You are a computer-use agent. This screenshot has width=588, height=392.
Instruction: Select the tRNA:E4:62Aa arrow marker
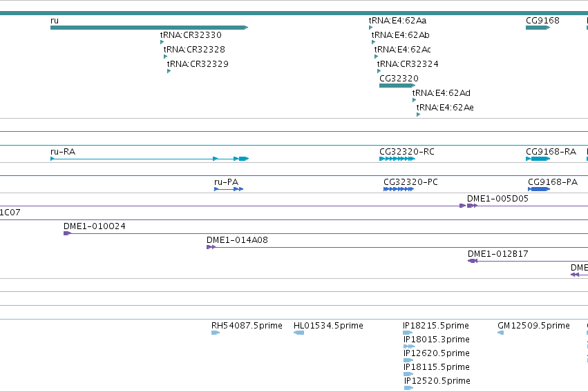pos(370,28)
